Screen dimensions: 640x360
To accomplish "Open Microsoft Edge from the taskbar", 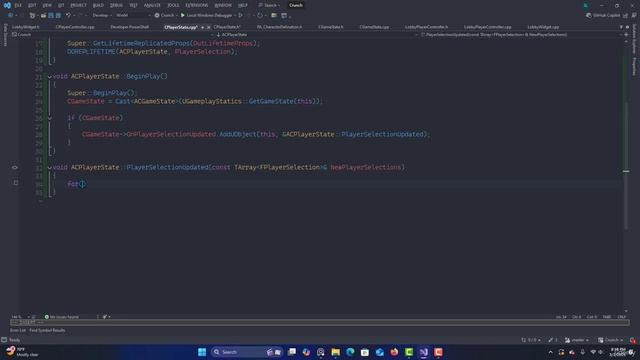I will coord(350,352).
